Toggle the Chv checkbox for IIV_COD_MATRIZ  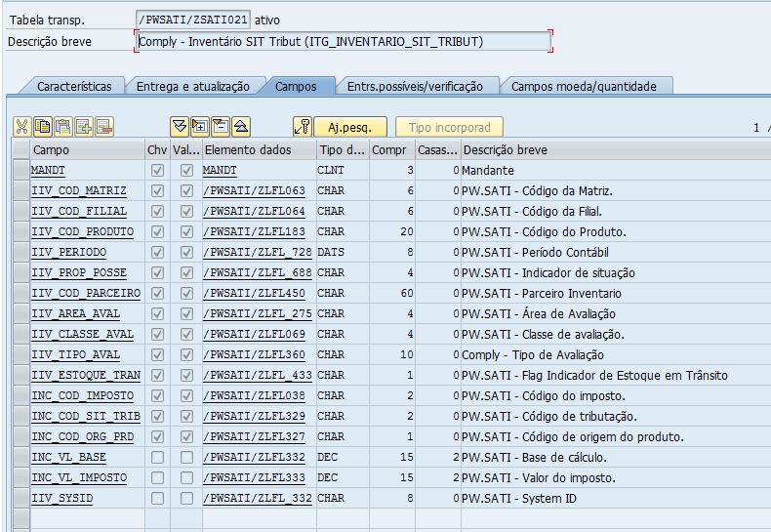157,190
